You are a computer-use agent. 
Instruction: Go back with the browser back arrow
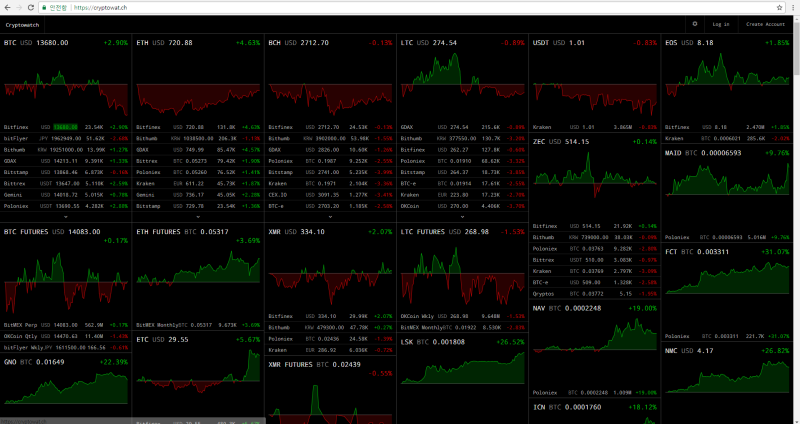click(x=7, y=8)
